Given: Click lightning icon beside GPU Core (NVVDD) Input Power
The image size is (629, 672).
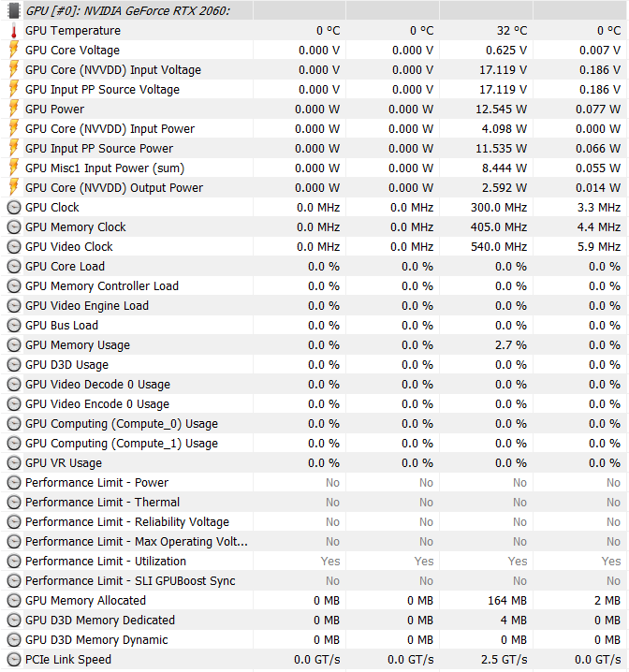Looking at the screenshot, I should pos(14,129).
